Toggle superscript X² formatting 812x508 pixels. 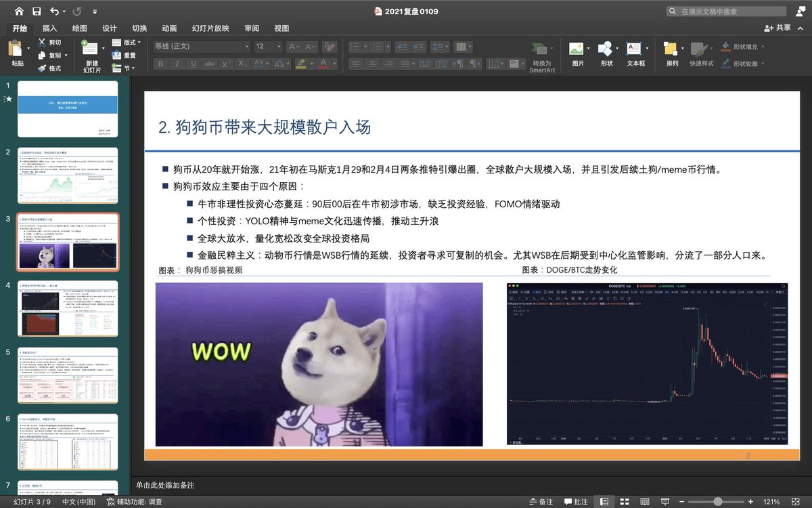tap(227, 64)
